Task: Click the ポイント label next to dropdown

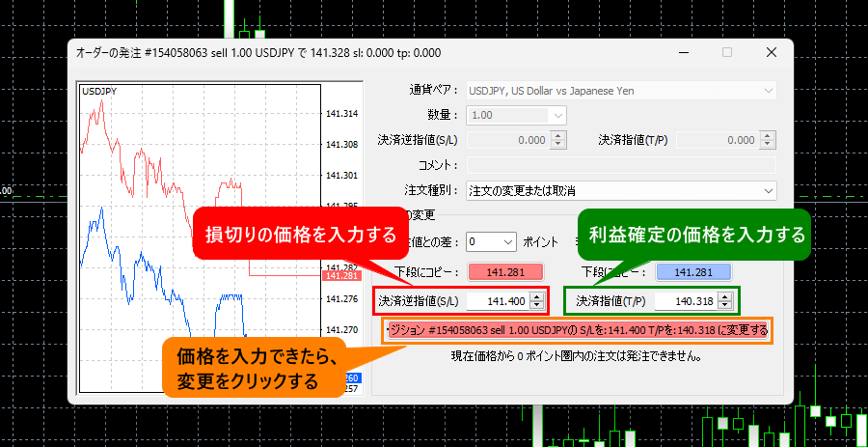Action: click(x=540, y=242)
